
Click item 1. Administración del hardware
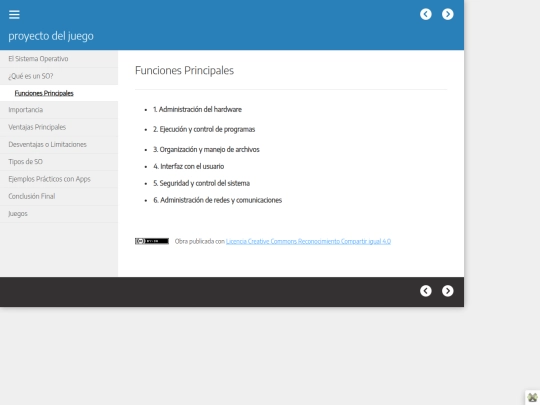[x=197, y=109]
